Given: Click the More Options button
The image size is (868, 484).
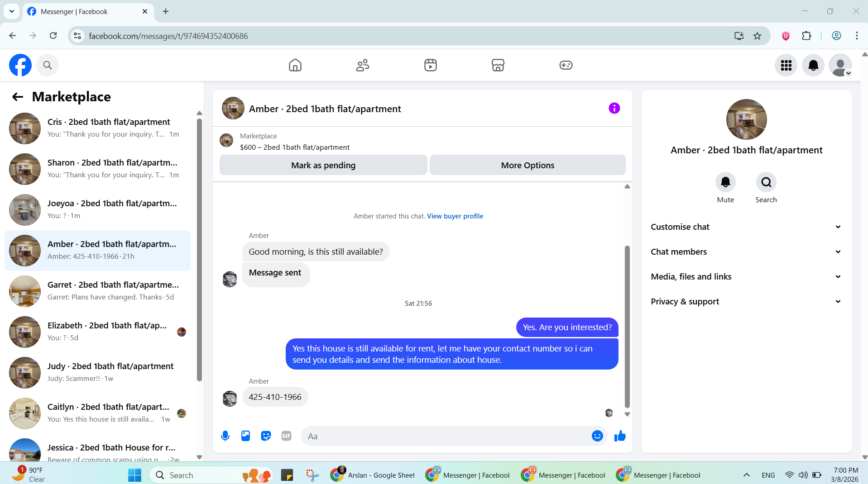Looking at the screenshot, I should (x=528, y=165).
